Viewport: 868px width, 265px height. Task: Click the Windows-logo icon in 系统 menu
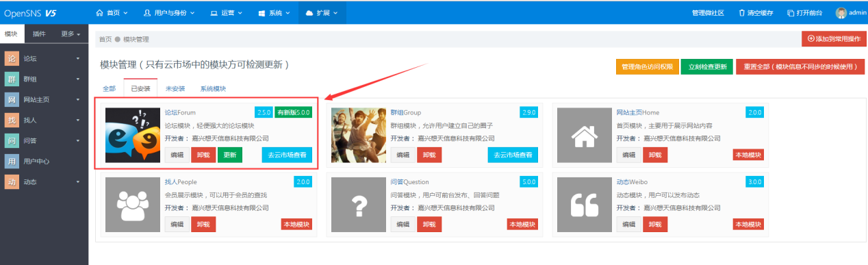[262, 12]
